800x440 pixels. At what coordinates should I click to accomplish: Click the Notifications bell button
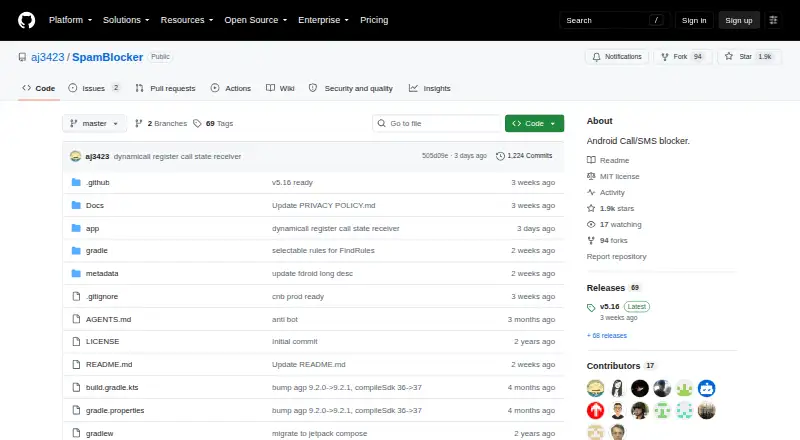617,57
